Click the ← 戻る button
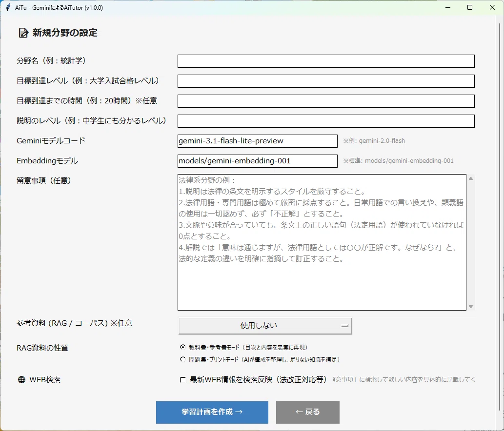504x431 pixels. [307, 412]
